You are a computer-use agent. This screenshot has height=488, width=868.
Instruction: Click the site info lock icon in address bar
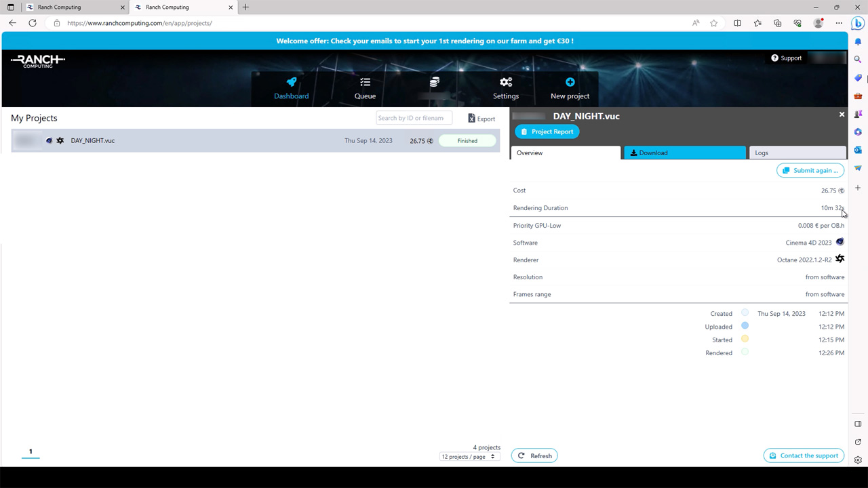(57, 23)
